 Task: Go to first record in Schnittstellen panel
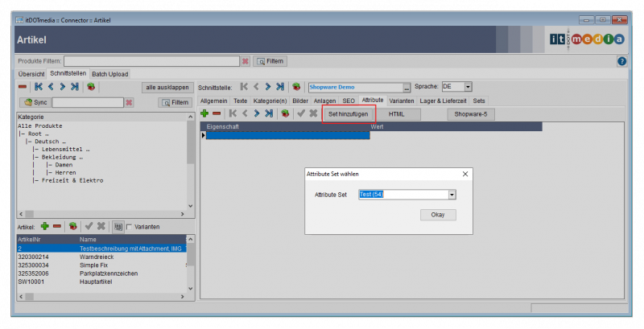(x=38, y=87)
